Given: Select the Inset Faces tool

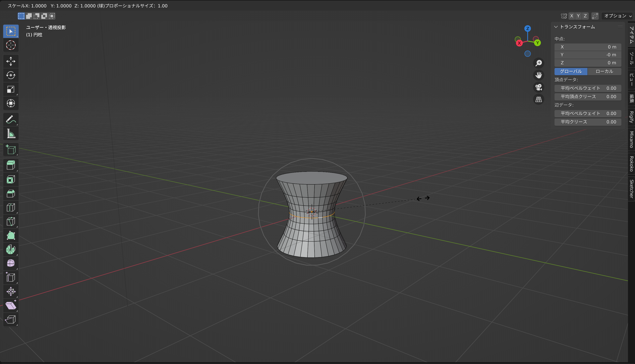Looking at the screenshot, I should point(11,180).
